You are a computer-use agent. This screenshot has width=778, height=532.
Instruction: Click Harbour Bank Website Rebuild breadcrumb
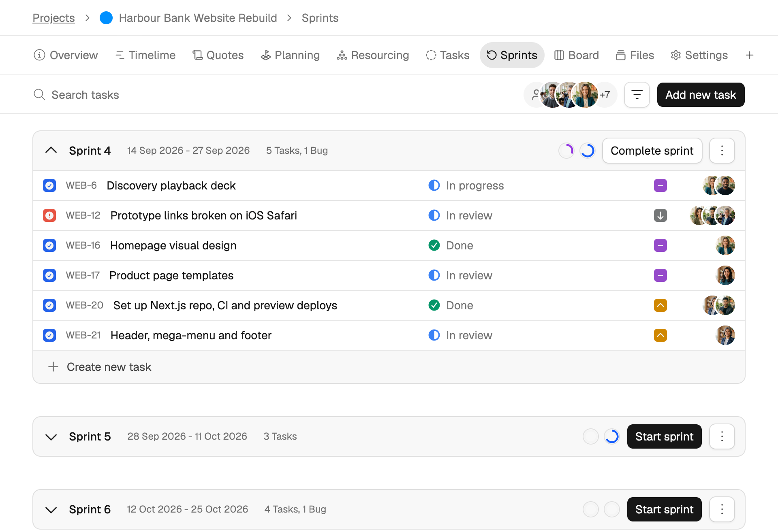tap(198, 18)
